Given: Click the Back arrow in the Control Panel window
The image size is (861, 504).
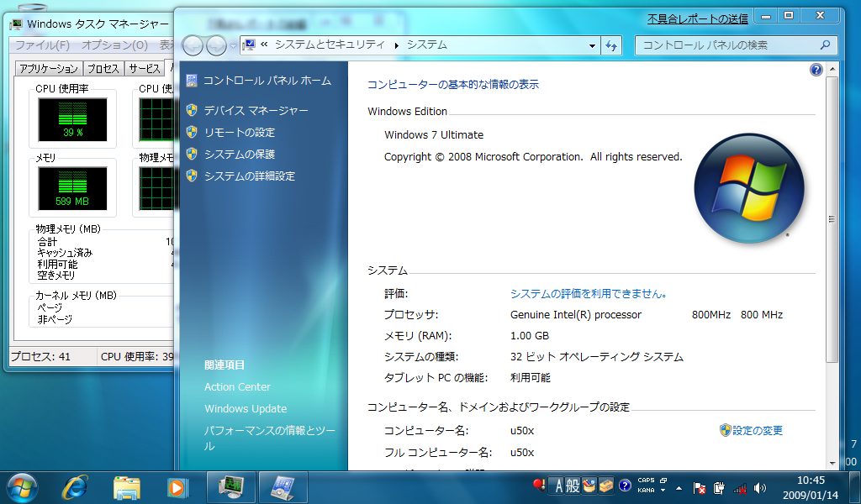Looking at the screenshot, I should click(x=193, y=45).
